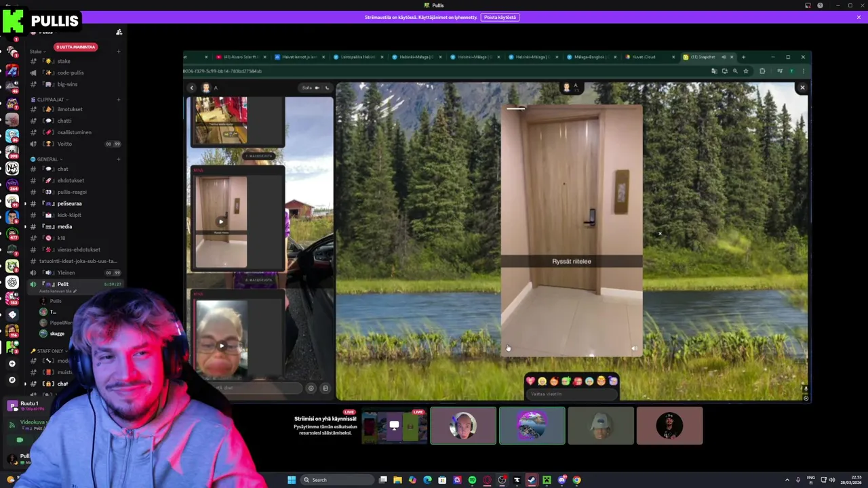Bookmark the page with the star icon
The height and width of the screenshot is (488, 868).
click(745, 71)
